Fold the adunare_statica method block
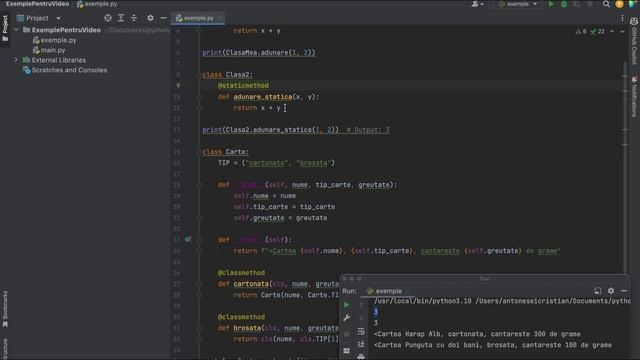Screen dimensions: 640x360 click(200, 97)
